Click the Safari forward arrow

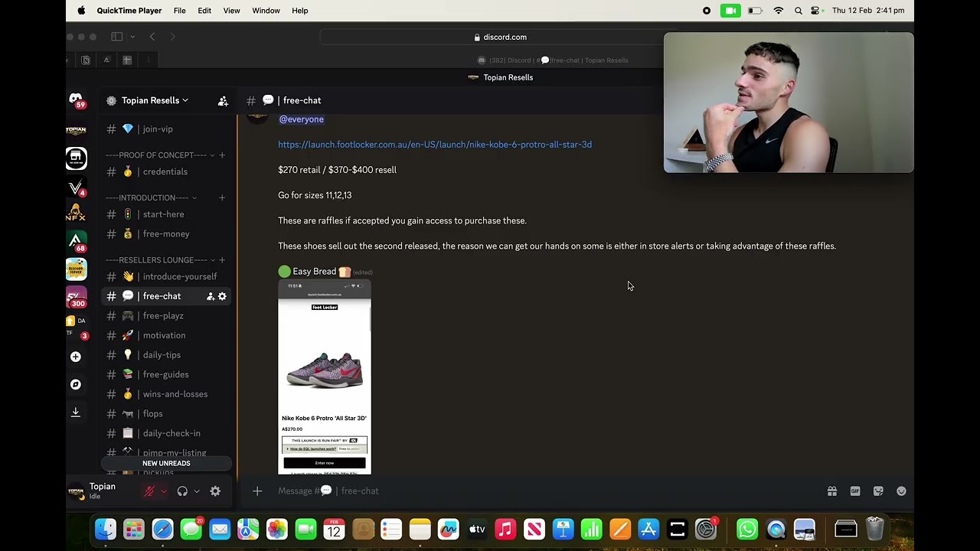(x=172, y=37)
